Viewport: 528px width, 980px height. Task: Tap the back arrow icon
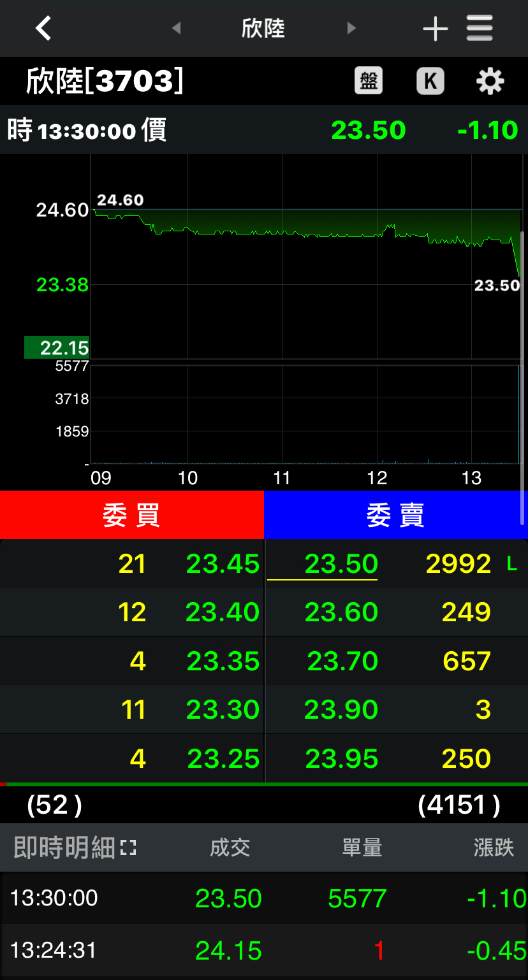coord(43,29)
